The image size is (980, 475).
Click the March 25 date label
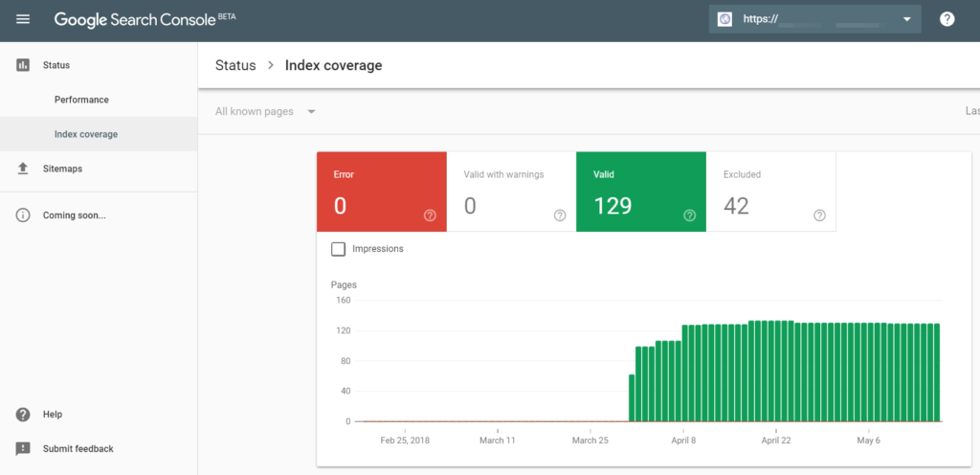coord(590,440)
